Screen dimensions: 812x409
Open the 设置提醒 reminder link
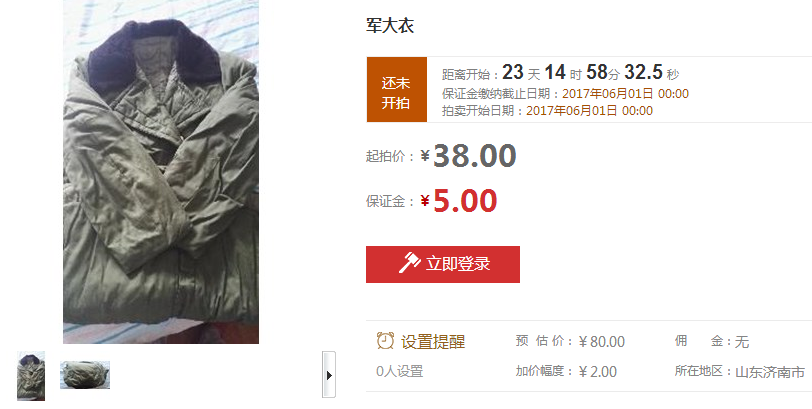[x=433, y=342]
